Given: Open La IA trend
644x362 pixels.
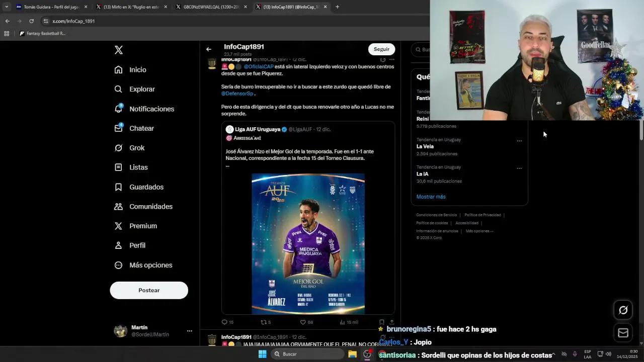Looking at the screenshot, I should pos(423,174).
